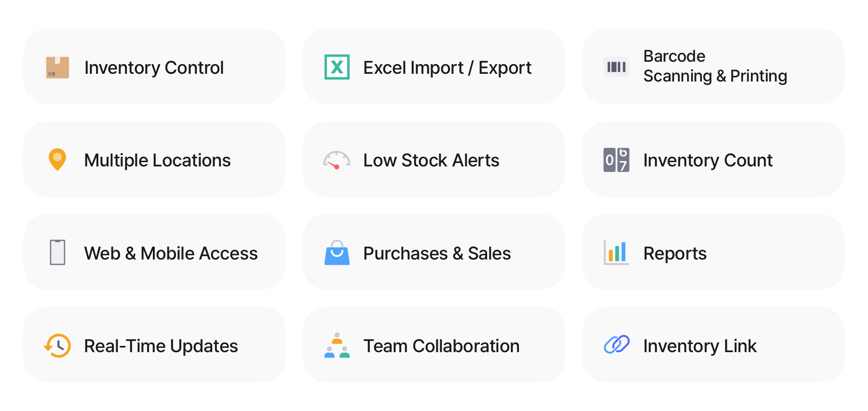
Task: Click the Barcode Scanning & Printing icon
Action: coord(617,67)
